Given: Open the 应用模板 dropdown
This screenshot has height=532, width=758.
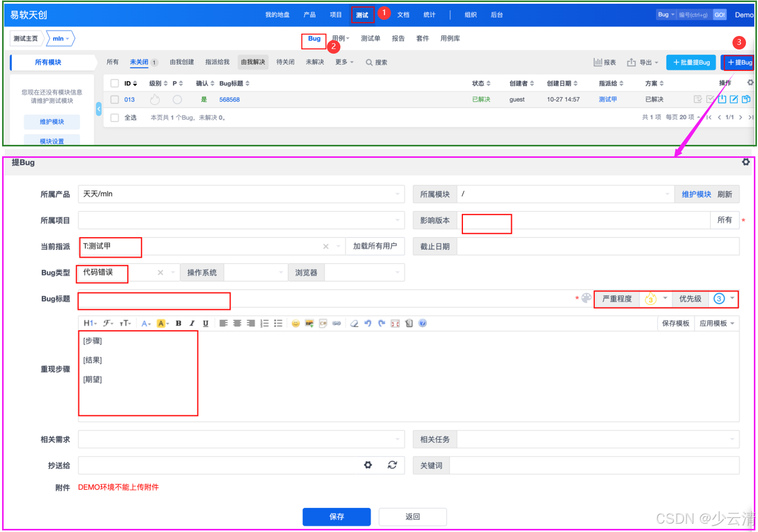Looking at the screenshot, I should (x=717, y=324).
